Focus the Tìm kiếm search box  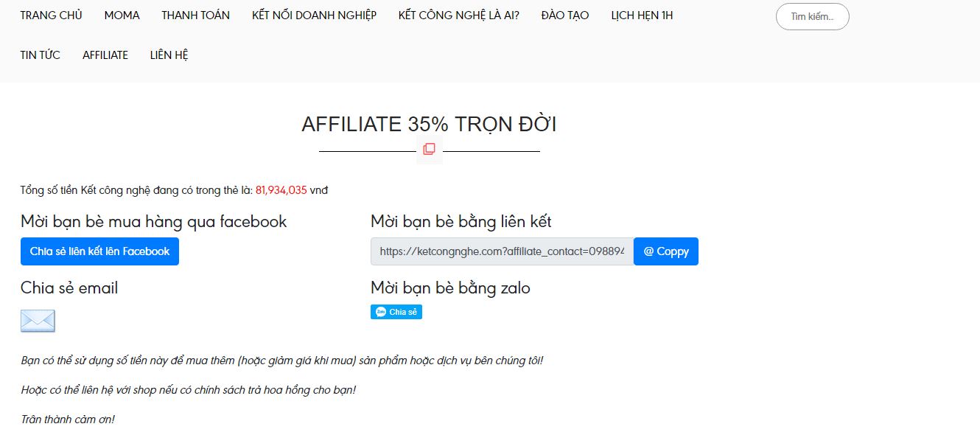[x=812, y=16]
